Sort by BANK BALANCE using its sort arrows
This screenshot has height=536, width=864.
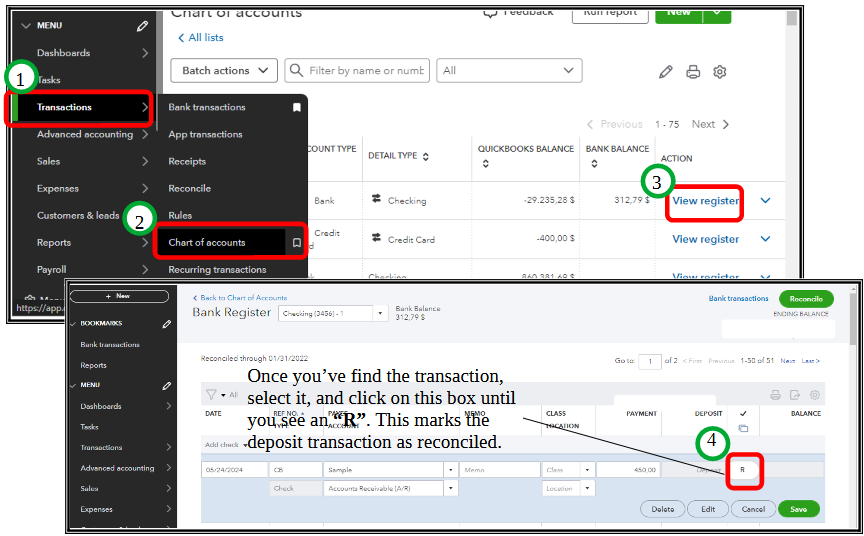[x=594, y=164]
